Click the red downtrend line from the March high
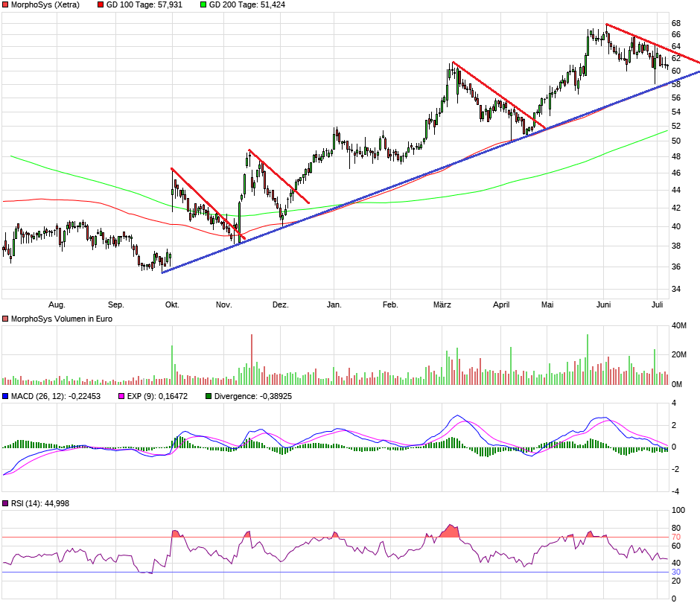 coord(499,95)
